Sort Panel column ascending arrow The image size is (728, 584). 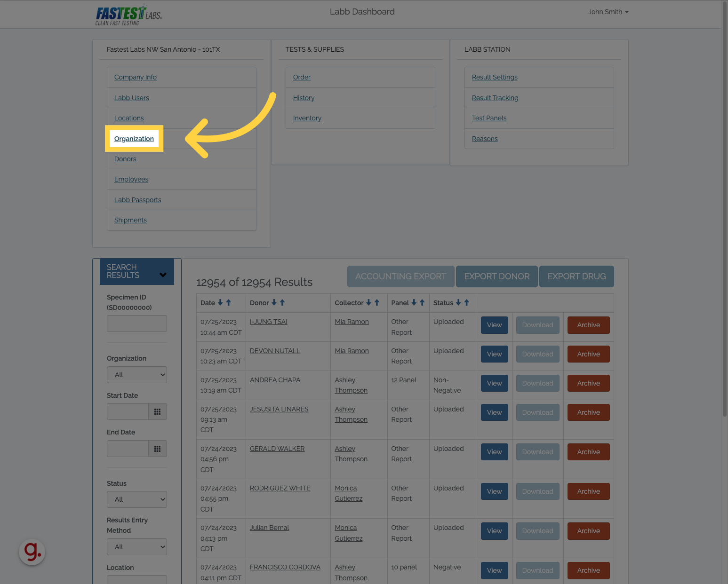point(422,303)
